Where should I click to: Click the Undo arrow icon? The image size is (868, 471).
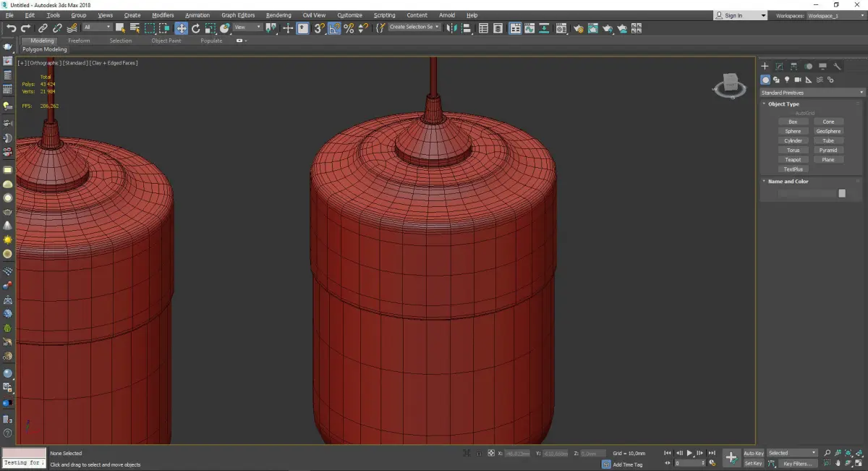point(11,28)
